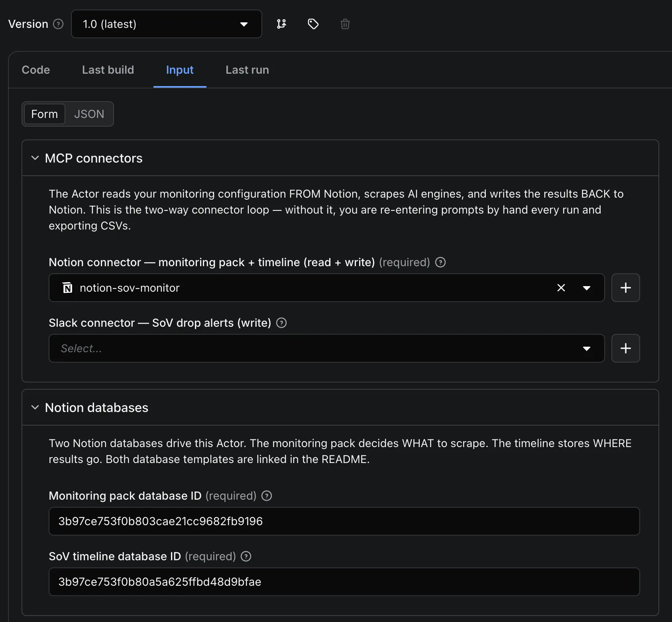Collapse the MCP connectors section

coord(35,158)
